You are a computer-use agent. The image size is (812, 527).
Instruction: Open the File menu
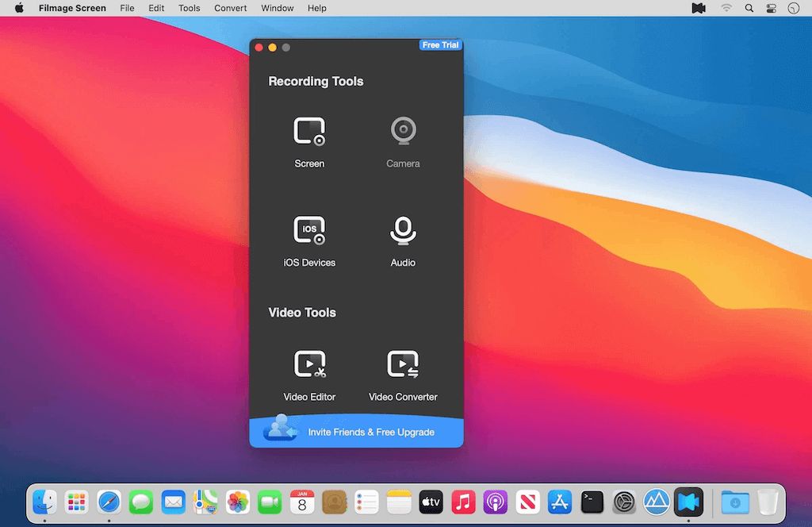tap(127, 8)
